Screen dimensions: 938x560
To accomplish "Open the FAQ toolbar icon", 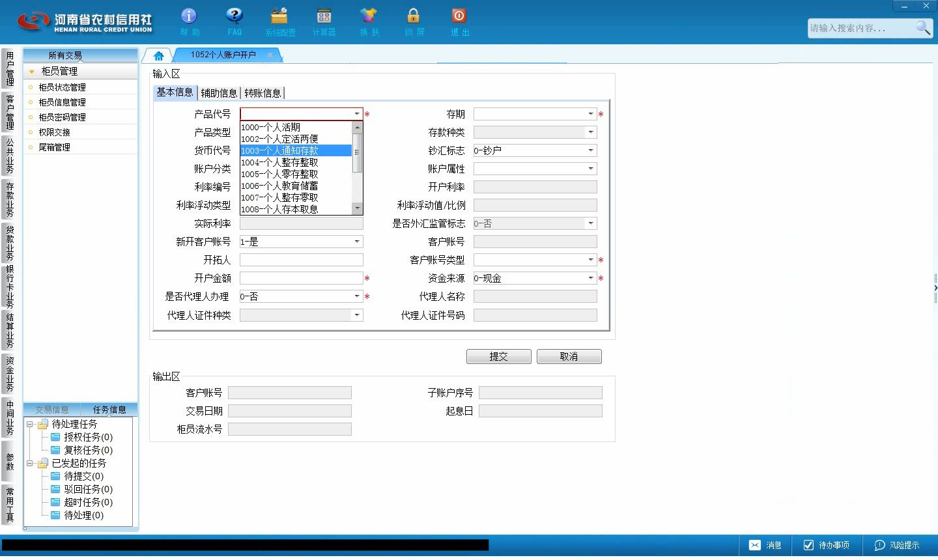I will tap(234, 21).
